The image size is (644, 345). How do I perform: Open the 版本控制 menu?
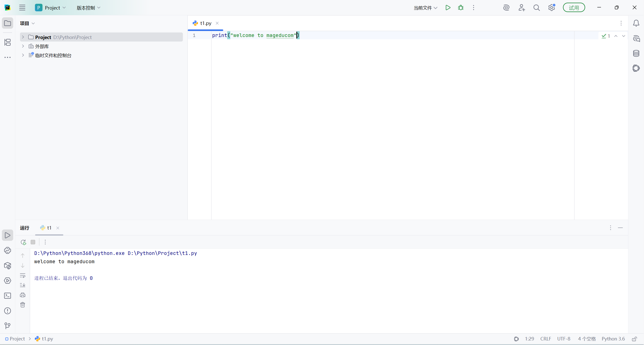pos(88,8)
